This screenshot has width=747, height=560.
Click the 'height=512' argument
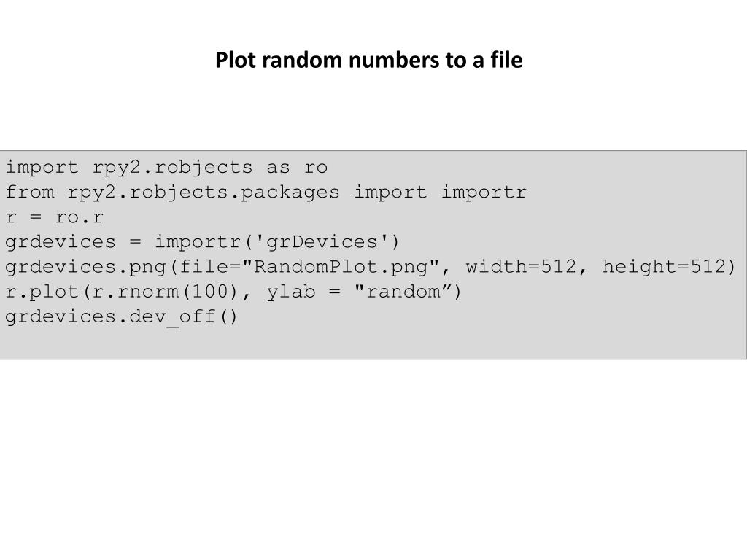point(664,267)
